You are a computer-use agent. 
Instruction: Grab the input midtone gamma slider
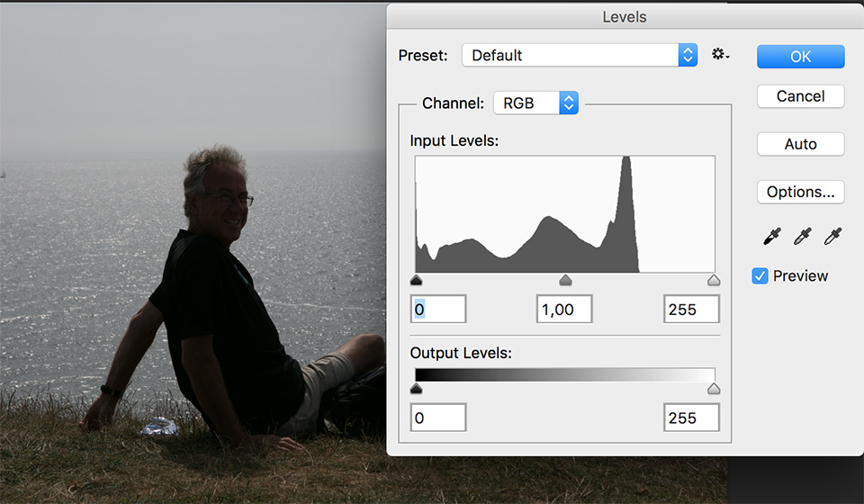click(565, 281)
